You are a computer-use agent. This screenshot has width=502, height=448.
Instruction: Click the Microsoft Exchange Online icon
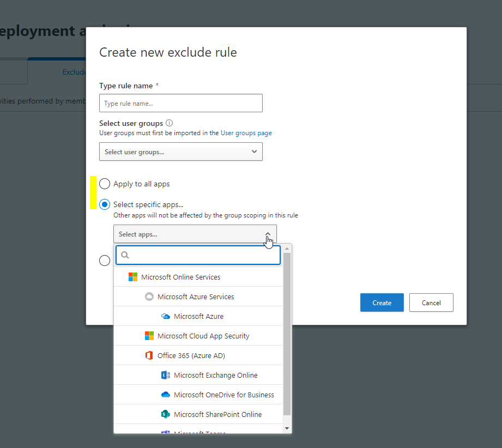coord(166,375)
